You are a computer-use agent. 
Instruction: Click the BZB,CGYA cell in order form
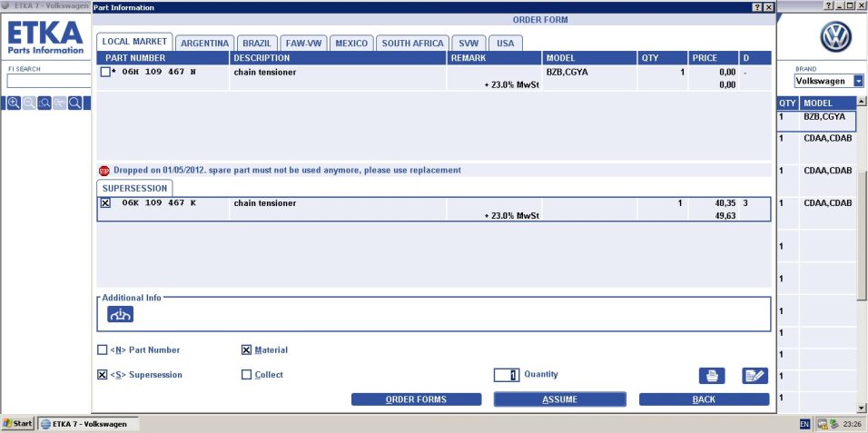pos(567,72)
